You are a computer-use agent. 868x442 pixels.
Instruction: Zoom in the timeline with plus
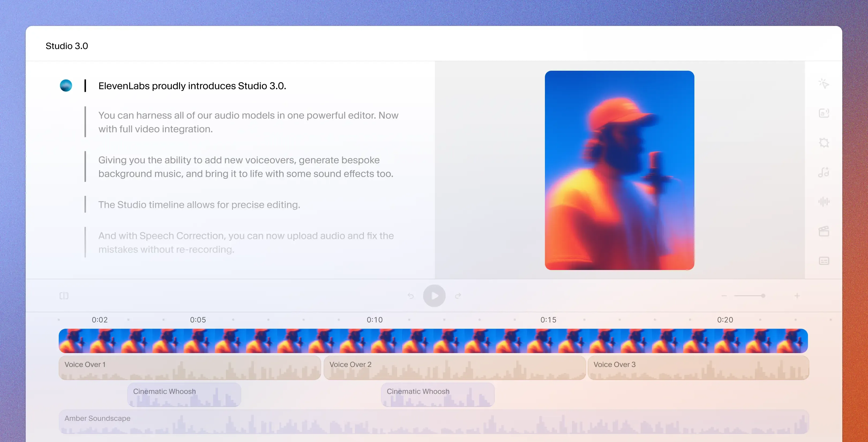pos(797,296)
